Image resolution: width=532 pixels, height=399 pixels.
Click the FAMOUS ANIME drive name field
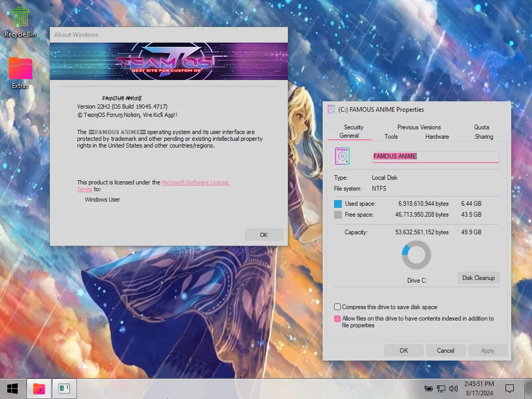click(x=436, y=156)
